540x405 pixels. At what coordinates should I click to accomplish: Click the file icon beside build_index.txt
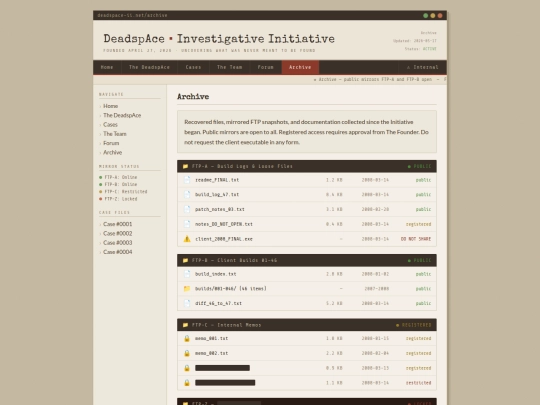coord(187,274)
